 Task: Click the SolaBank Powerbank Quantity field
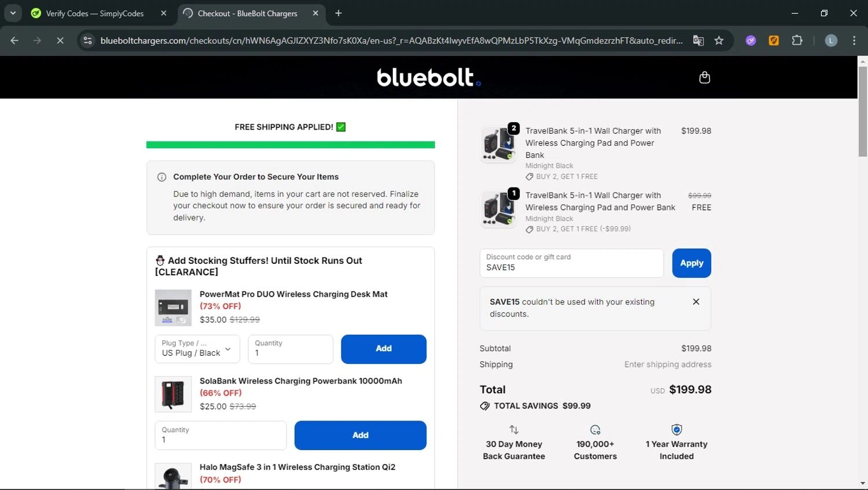[x=220, y=435]
